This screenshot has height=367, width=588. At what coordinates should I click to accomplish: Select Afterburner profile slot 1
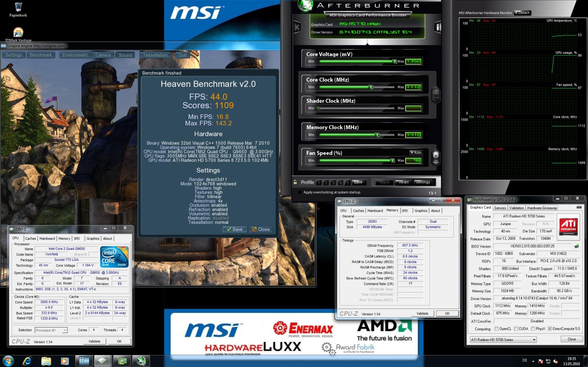click(319, 182)
